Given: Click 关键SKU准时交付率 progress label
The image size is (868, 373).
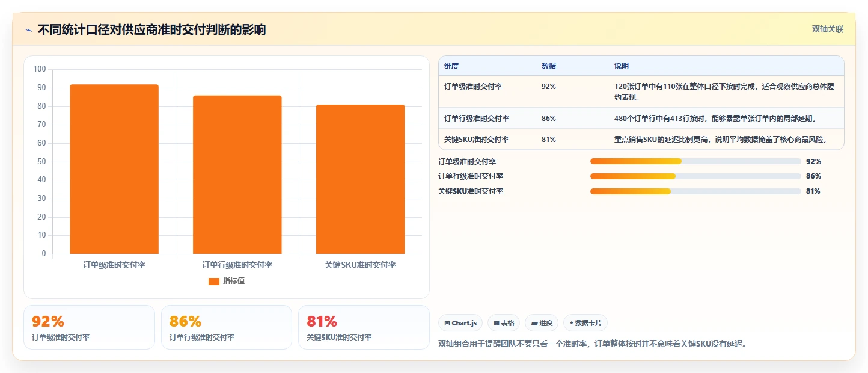Looking at the screenshot, I should [x=471, y=191].
